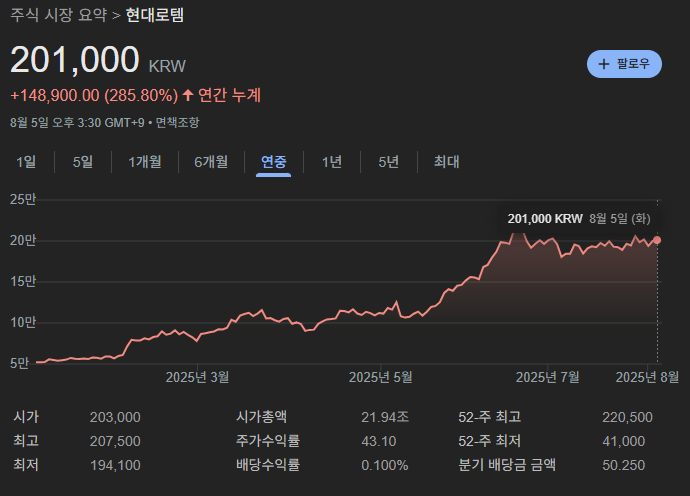Click the 시가총액 label

262,417
